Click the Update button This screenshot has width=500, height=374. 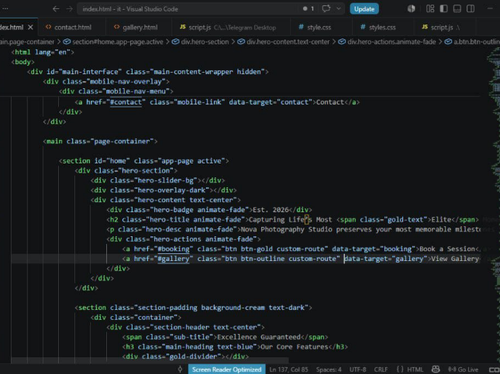[364, 9]
